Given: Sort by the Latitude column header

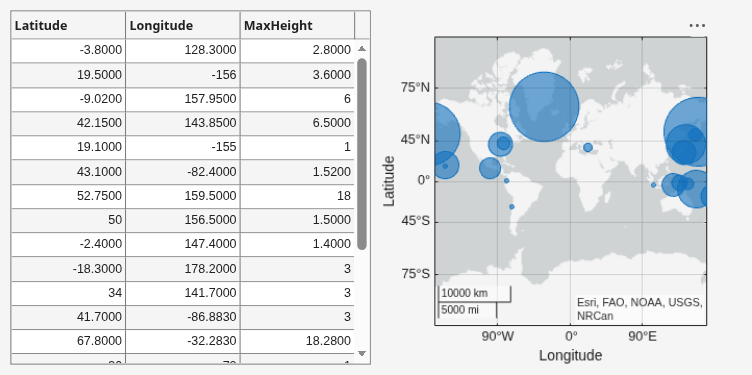Looking at the screenshot, I should point(68,25).
